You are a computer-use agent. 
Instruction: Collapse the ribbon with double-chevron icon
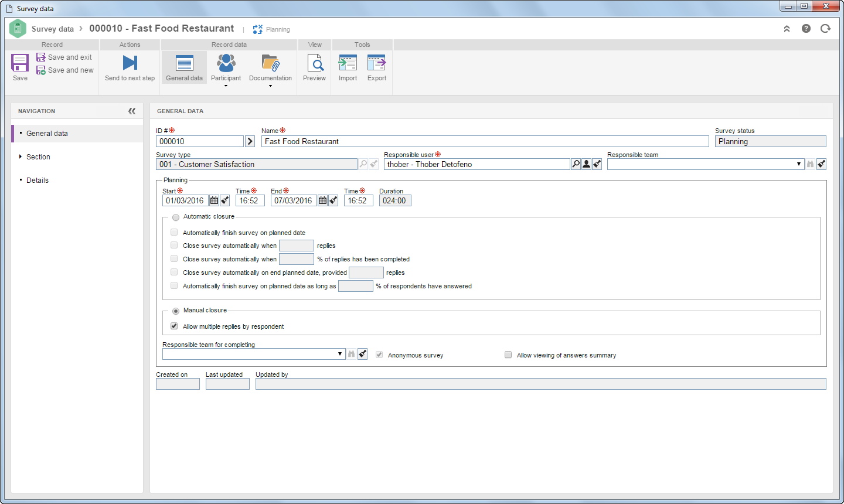tap(787, 29)
